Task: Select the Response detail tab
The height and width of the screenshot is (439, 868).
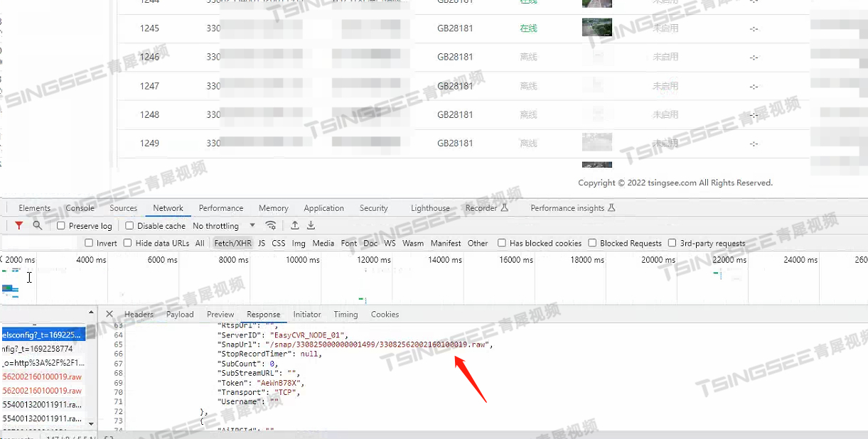Action: coord(263,314)
